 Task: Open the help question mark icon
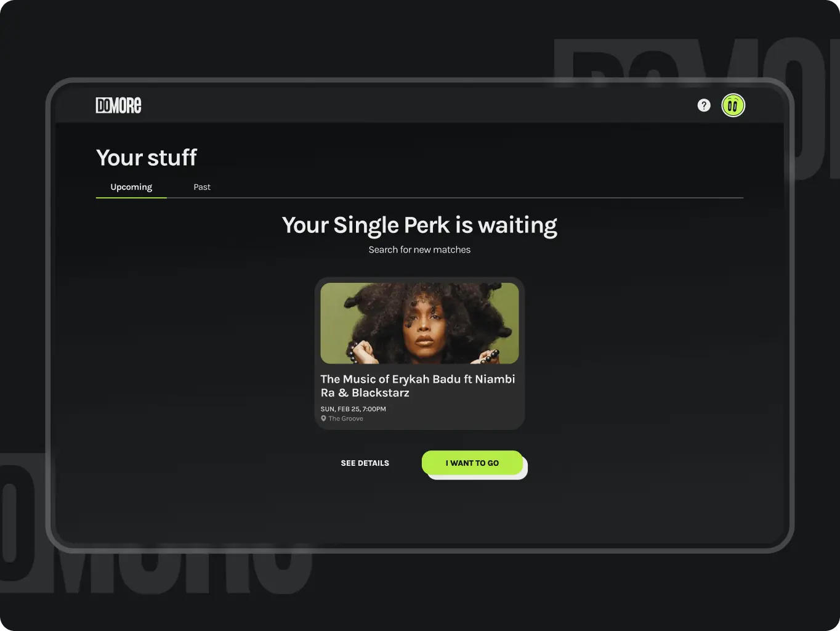click(704, 105)
